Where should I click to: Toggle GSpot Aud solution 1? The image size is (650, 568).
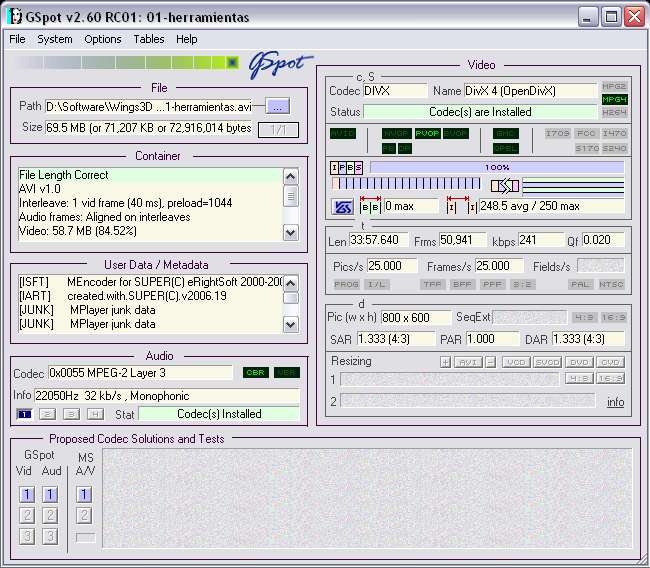(x=50, y=494)
